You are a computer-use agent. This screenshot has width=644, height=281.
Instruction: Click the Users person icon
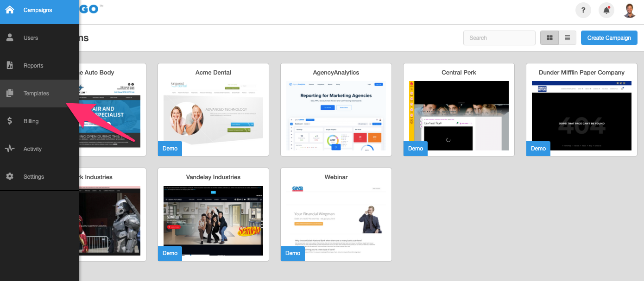[10, 37]
